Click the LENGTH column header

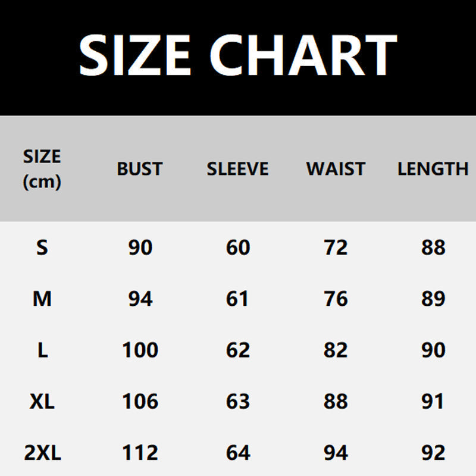(433, 169)
